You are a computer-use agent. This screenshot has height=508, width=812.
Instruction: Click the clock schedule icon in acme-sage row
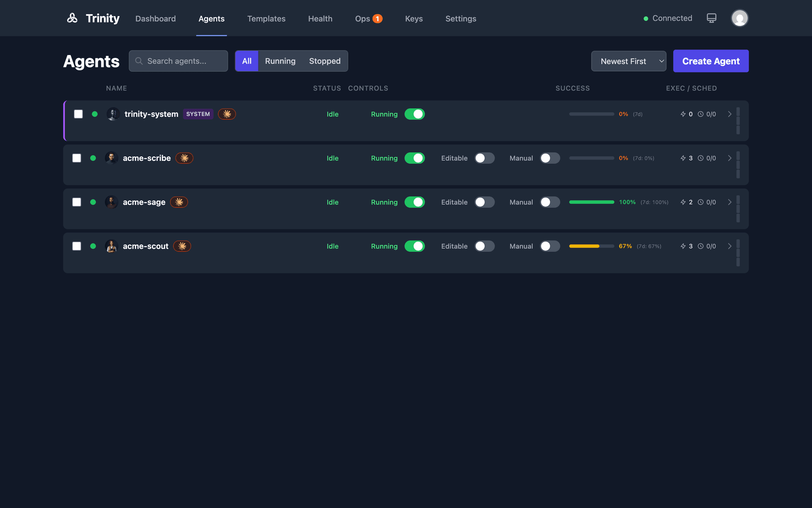click(701, 202)
